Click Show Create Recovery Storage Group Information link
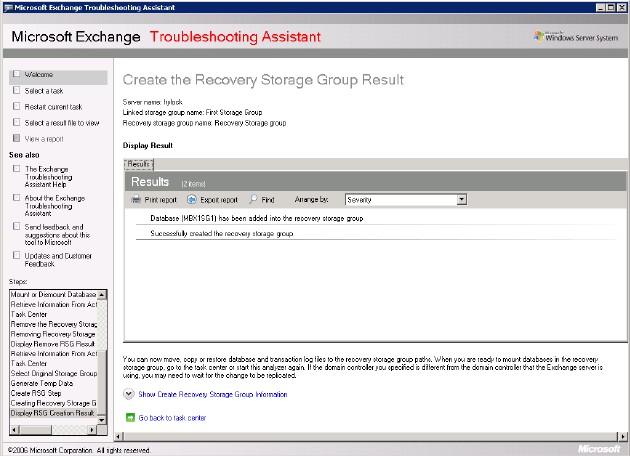 tap(213, 395)
